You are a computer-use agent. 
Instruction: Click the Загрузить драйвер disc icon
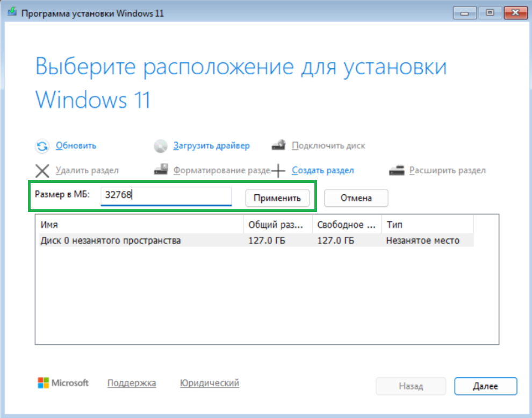coord(161,146)
